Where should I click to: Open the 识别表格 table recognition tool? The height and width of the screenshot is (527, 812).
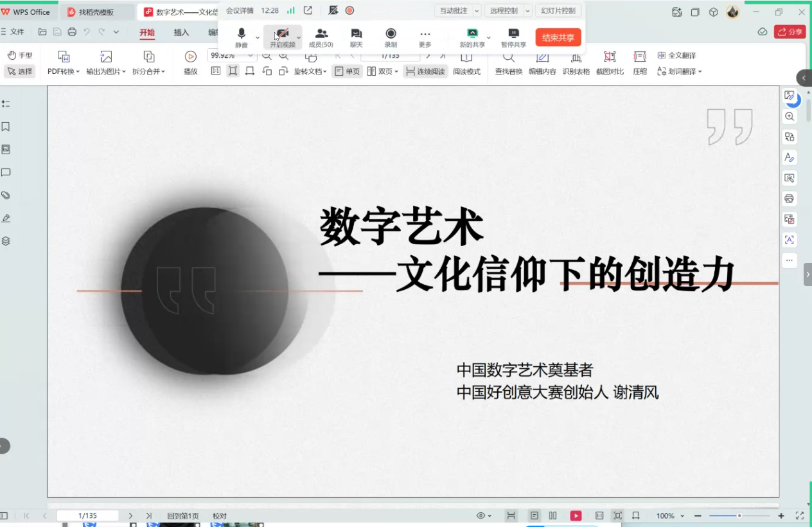[x=576, y=63]
